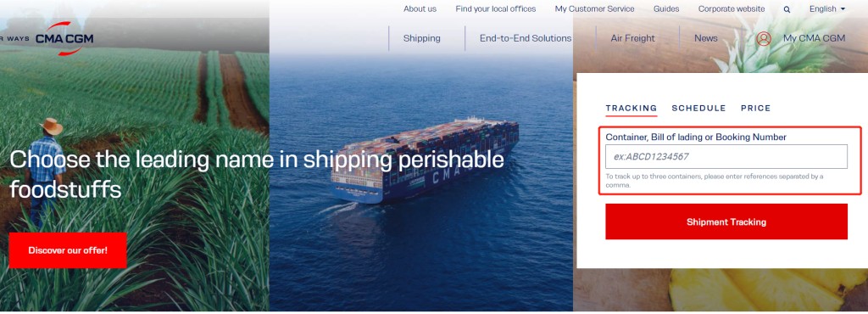Click the search magnifier icon
The width and height of the screenshot is (868, 314).
pyautogui.click(x=787, y=9)
